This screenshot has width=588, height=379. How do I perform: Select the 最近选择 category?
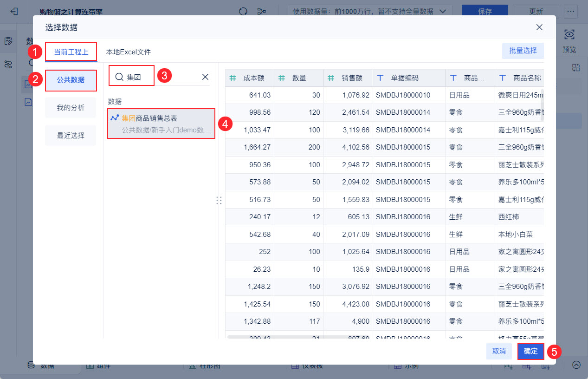(x=71, y=136)
